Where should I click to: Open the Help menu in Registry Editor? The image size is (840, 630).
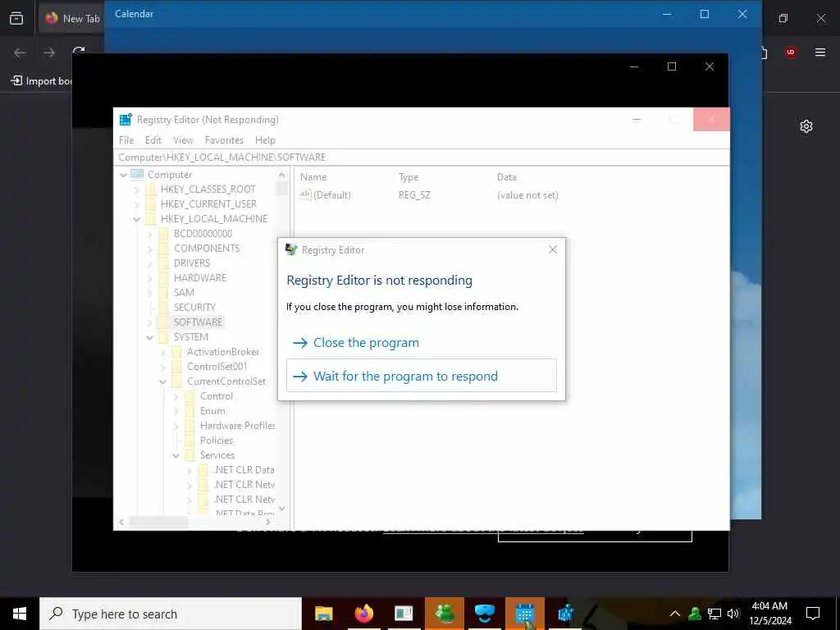[265, 140]
